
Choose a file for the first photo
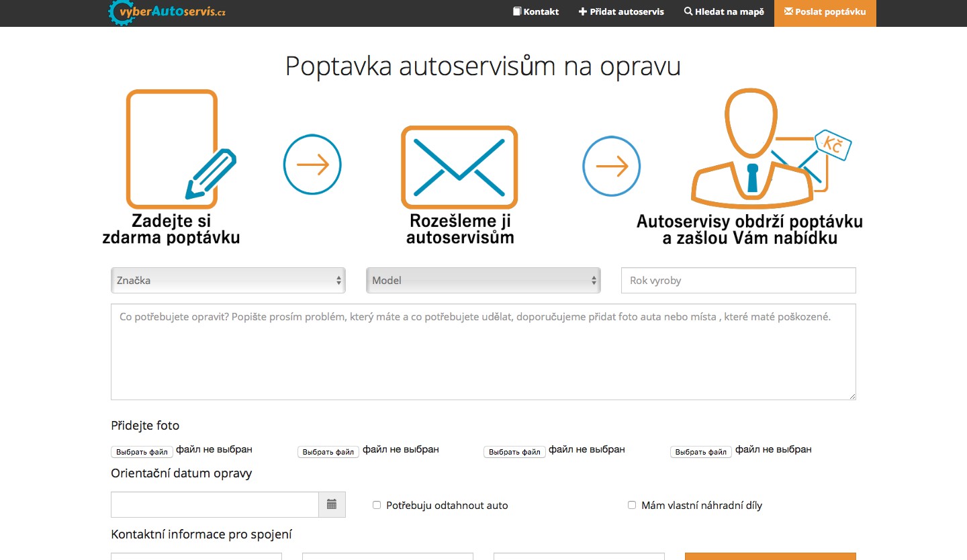(x=142, y=452)
